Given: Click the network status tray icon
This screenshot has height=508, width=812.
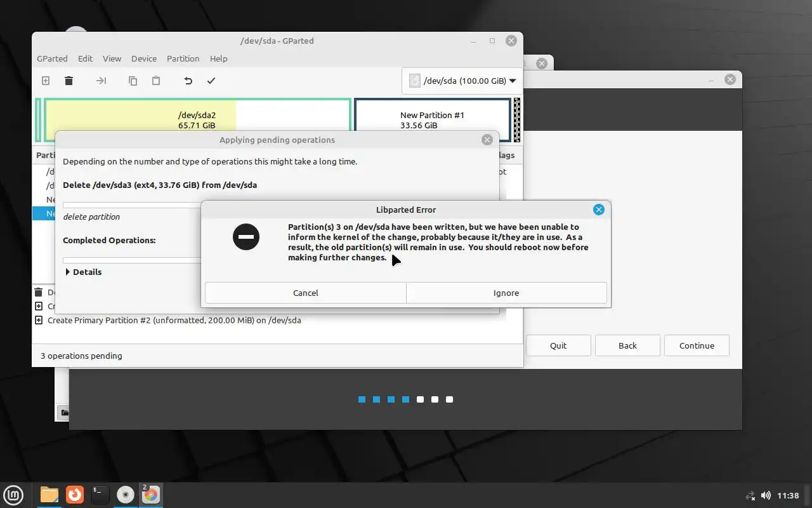Looking at the screenshot, I should coord(750,495).
